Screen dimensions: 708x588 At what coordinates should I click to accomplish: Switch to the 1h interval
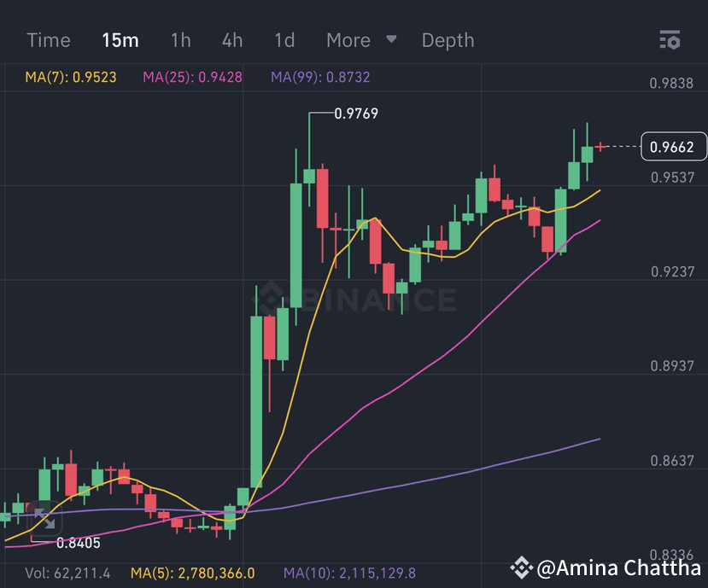179,39
